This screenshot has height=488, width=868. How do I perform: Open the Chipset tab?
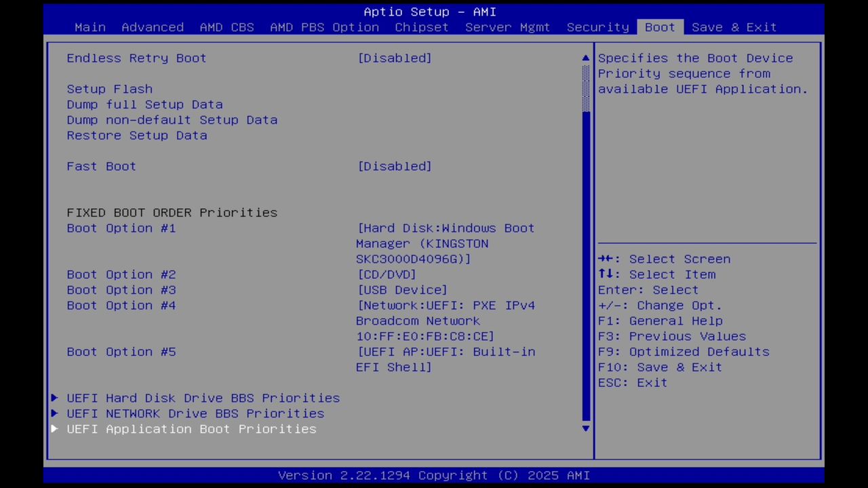click(421, 27)
